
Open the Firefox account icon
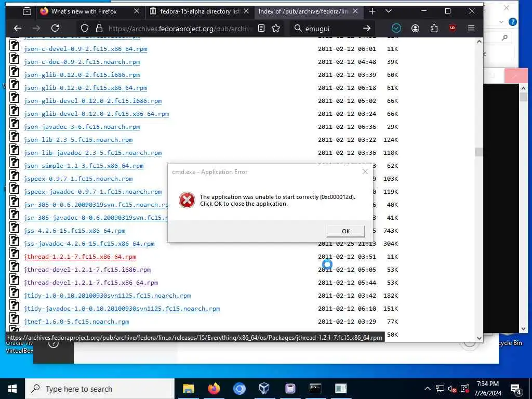point(415,28)
